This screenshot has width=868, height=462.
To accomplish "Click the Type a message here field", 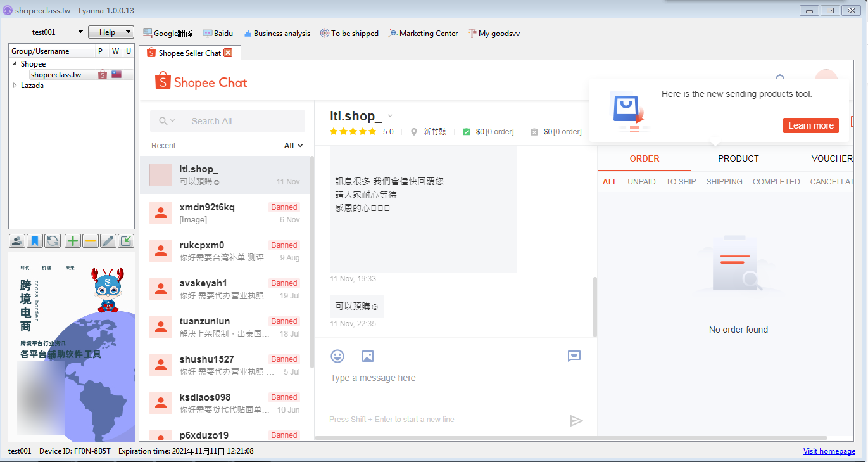I will click(456, 378).
